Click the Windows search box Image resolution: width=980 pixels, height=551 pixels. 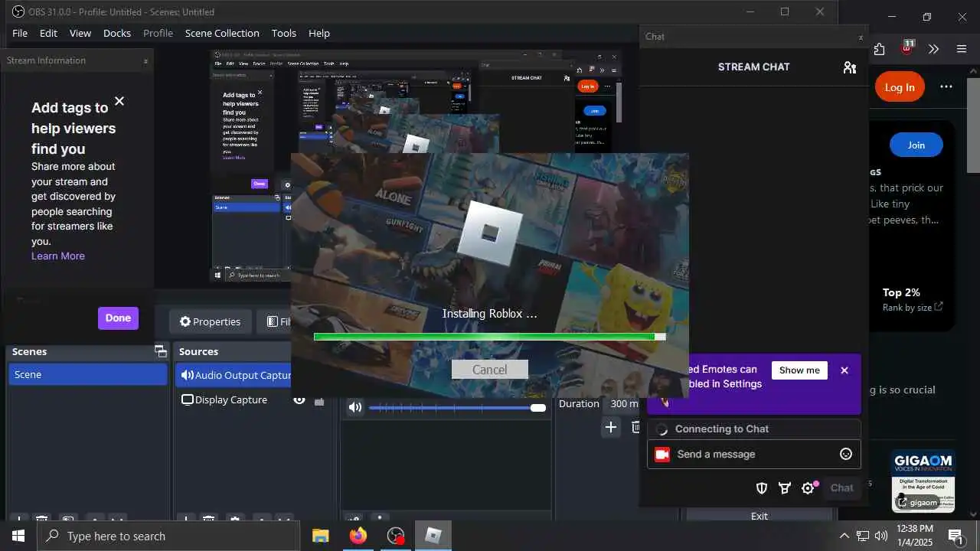pos(168,536)
